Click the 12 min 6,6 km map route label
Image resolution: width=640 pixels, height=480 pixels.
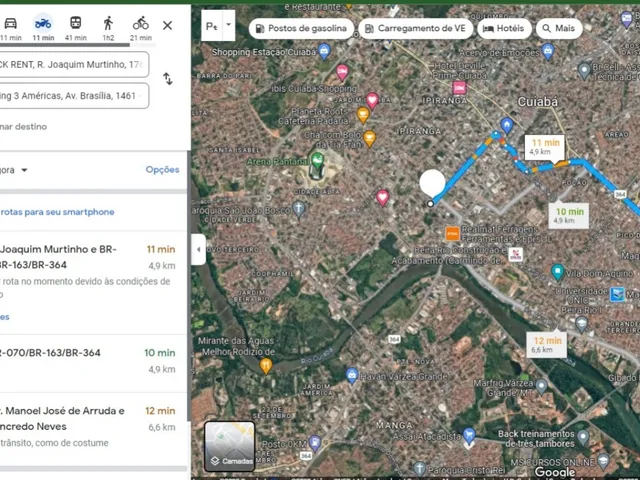coord(547,344)
